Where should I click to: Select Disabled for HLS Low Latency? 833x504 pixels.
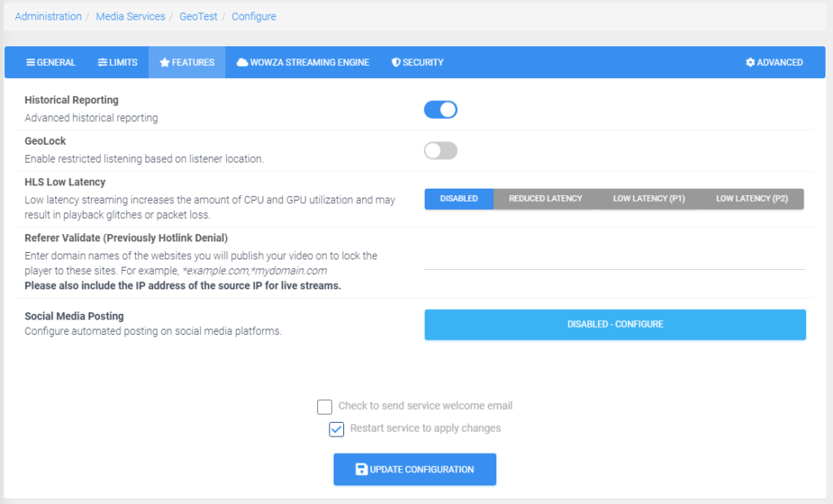(x=459, y=198)
